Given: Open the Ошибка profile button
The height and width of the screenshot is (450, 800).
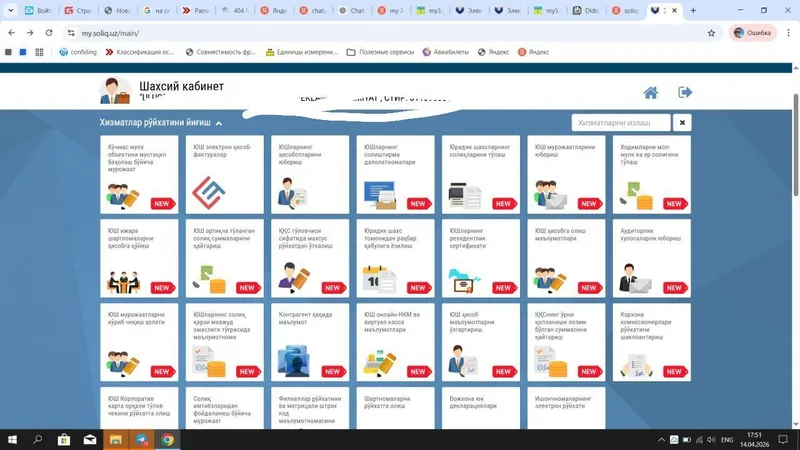Looking at the screenshot, I should coord(753,33).
